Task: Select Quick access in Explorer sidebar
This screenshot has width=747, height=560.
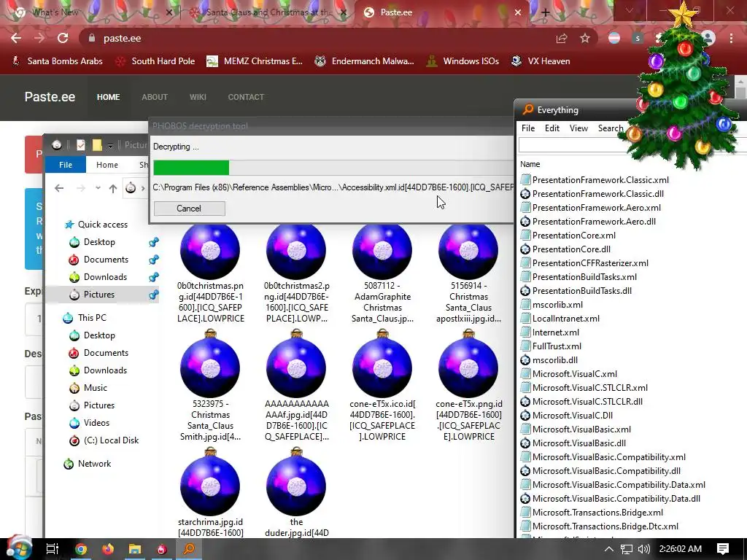Action: (x=102, y=225)
